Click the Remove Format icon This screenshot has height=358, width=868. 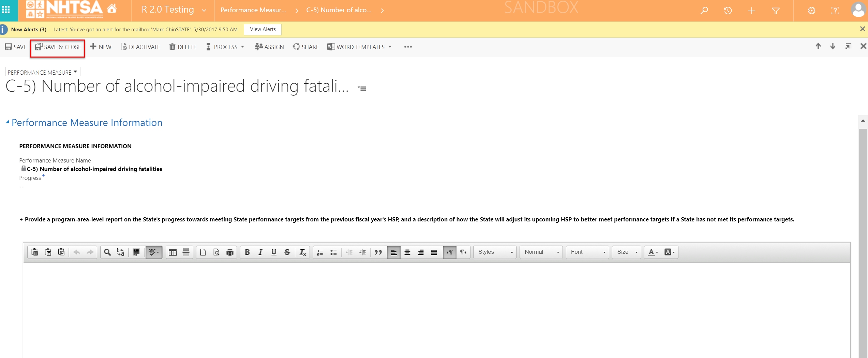pyautogui.click(x=302, y=252)
